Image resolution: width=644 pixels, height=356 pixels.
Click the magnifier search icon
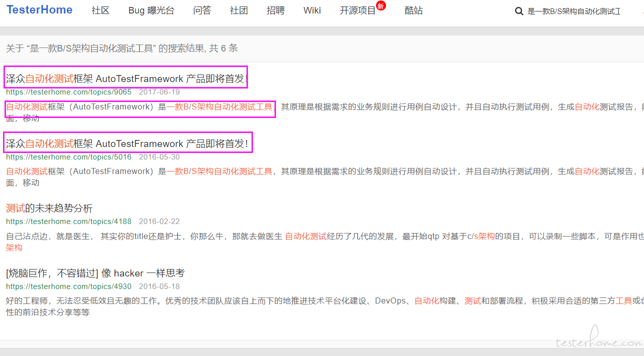519,11
